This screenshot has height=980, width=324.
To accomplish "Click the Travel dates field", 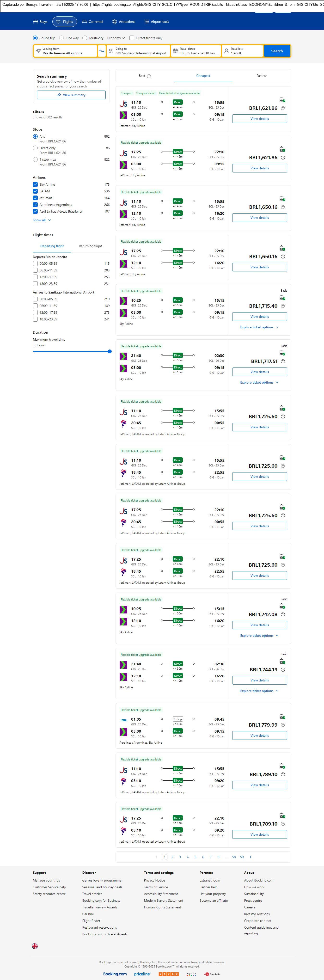I will click(x=196, y=51).
